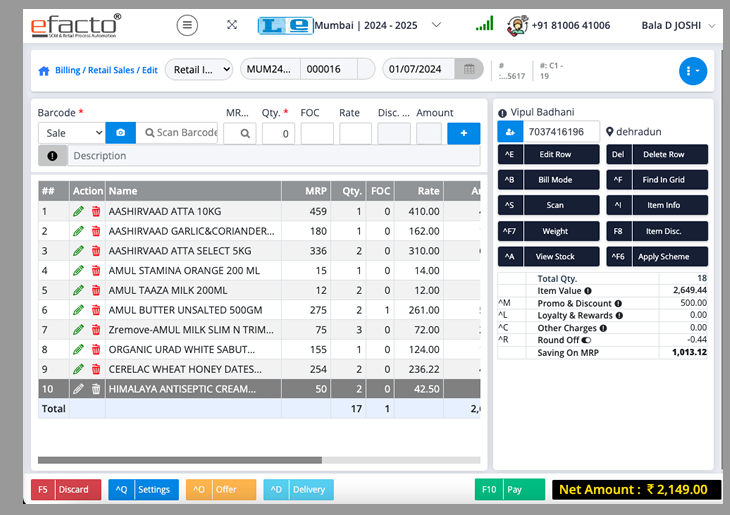Viewport: 730px width, 515px height.
Task: Click invoice number field 000016
Action: point(329,69)
